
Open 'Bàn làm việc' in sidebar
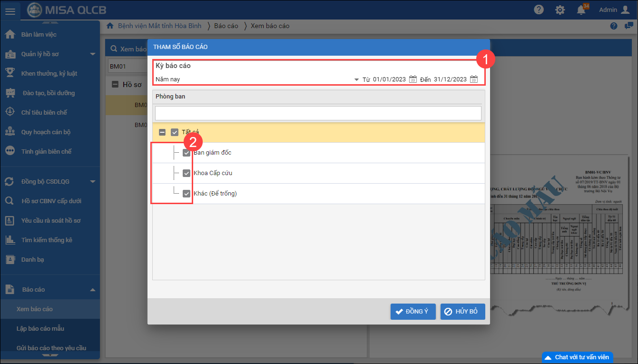(39, 35)
